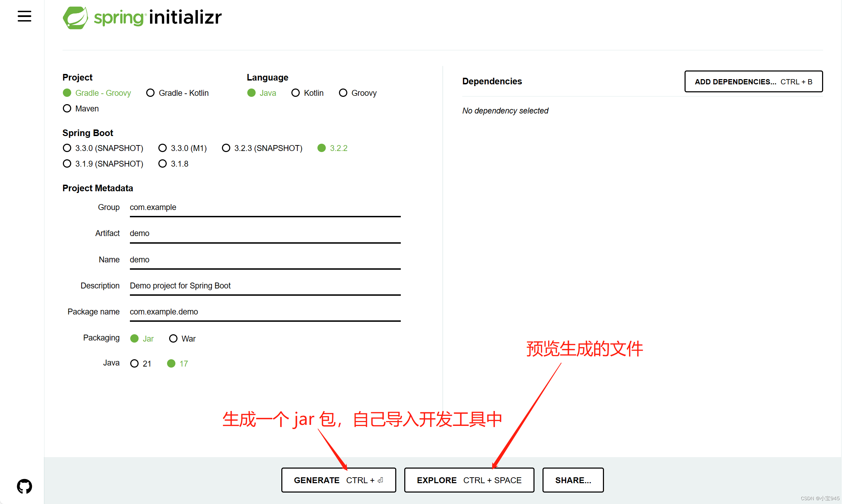Select Spring Boot 3.3.0 (M1)

[182, 148]
